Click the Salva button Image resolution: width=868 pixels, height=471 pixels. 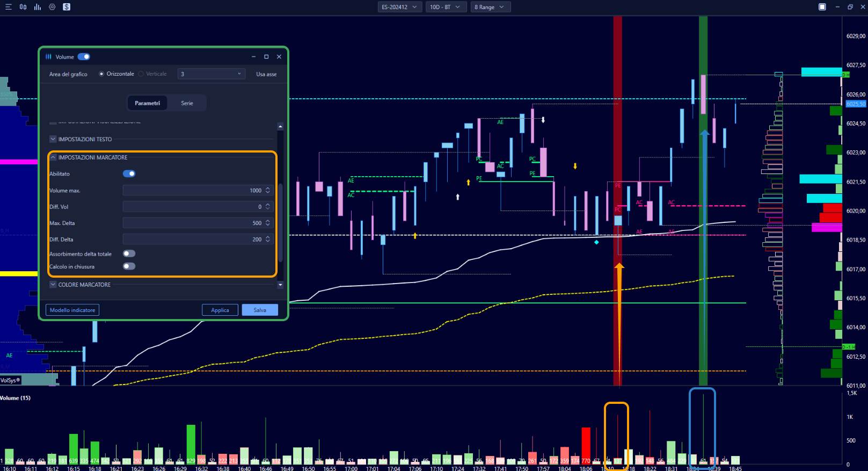[260, 310]
